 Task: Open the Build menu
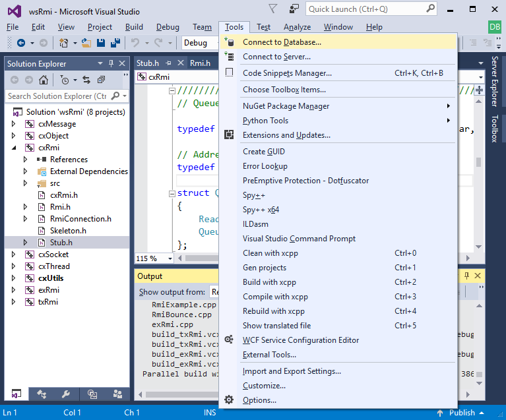tap(134, 27)
